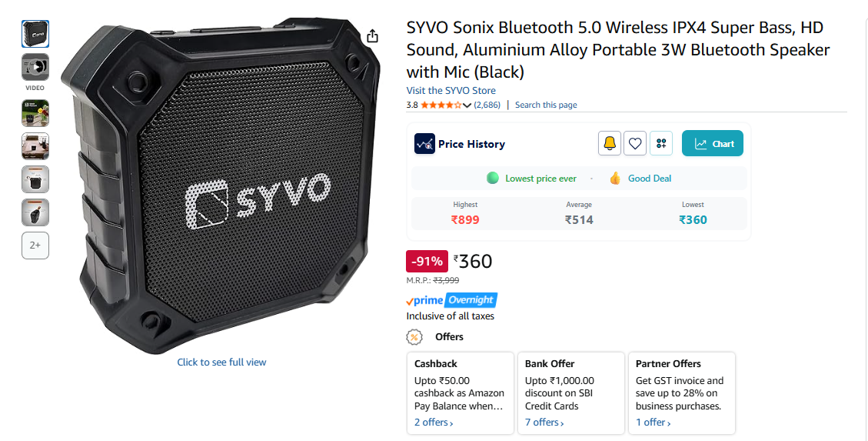Screen dimensions: 868x441
Task: Expand the 1 offer Partner Offers link
Action: [x=653, y=423]
